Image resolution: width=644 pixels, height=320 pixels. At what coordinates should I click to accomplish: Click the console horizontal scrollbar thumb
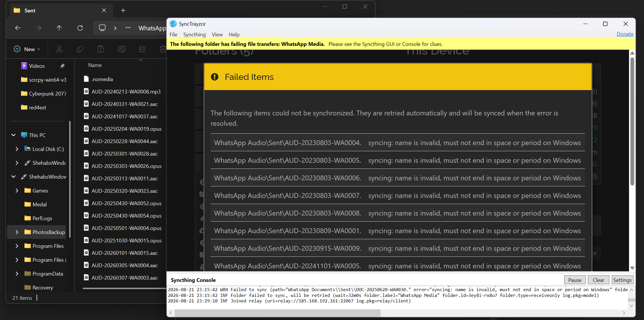(x=277, y=313)
